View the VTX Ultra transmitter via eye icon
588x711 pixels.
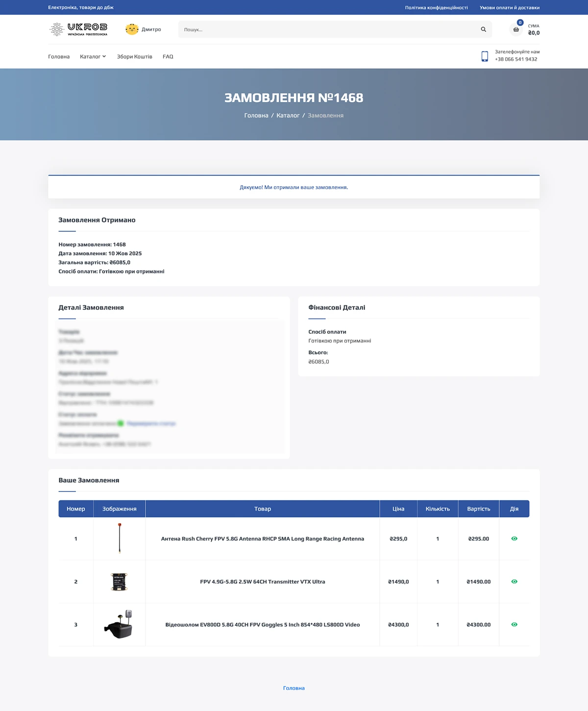pyautogui.click(x=514, y=582)
